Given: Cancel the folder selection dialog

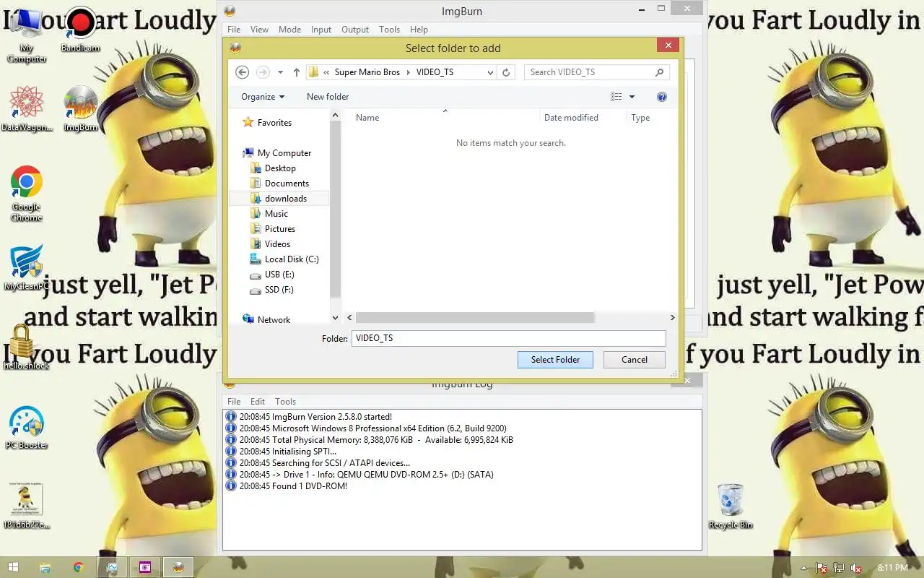Looking at the screenshot, I should 635,360.
